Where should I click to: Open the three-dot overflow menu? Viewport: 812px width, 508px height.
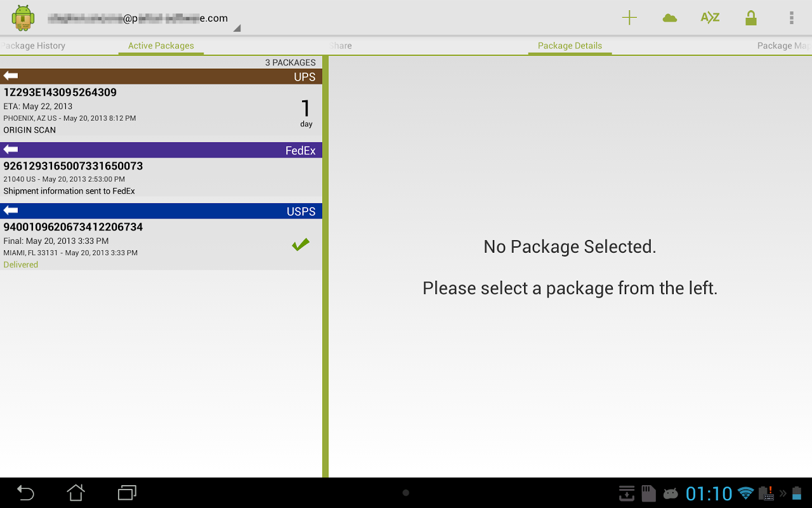791,18
